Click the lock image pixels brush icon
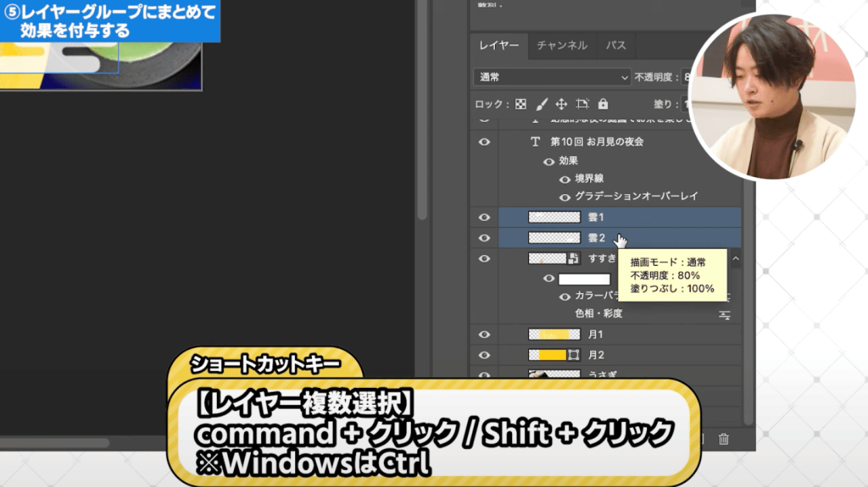 coord(542,104)
